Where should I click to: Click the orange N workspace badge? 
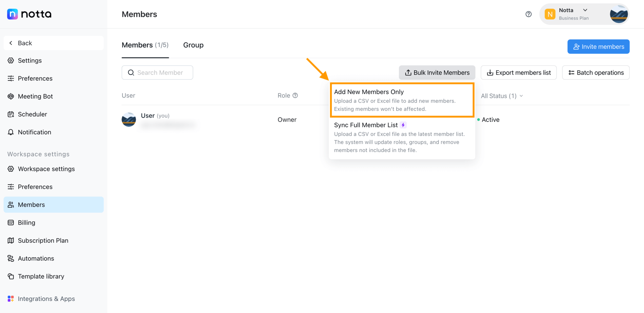pos(550,14)
